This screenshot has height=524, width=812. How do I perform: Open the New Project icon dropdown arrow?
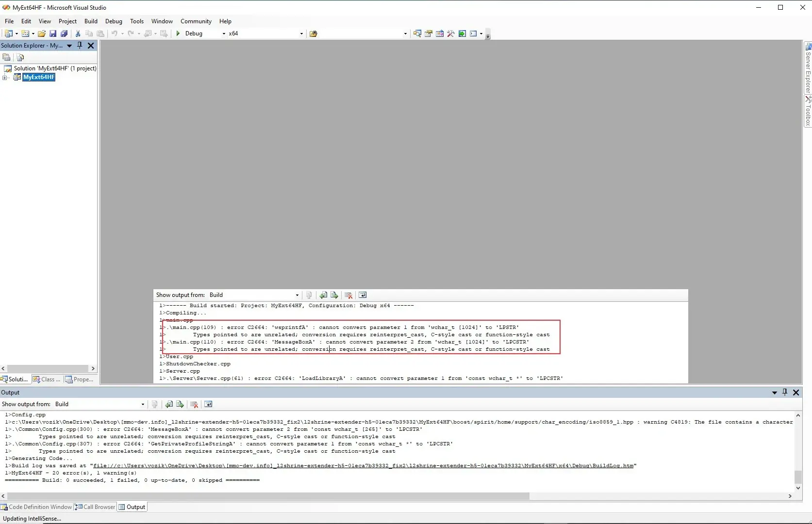click(17, 33)
